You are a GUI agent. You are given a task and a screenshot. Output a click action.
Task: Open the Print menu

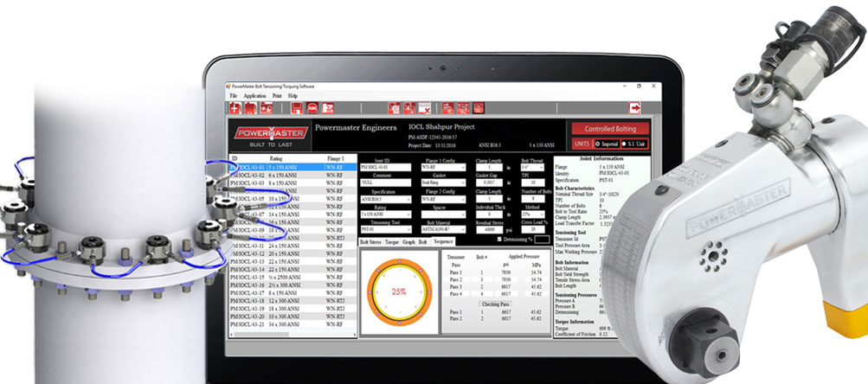pos(277,96)
